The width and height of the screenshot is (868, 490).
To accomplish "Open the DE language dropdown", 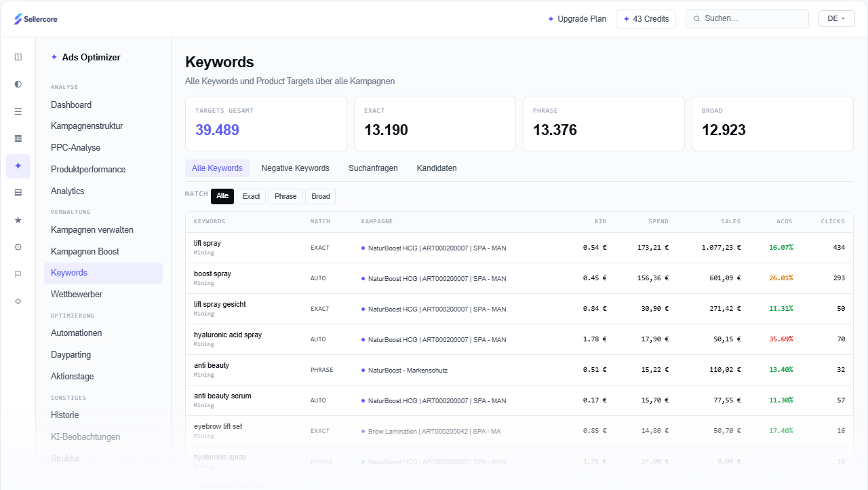I will coord(836,19).
